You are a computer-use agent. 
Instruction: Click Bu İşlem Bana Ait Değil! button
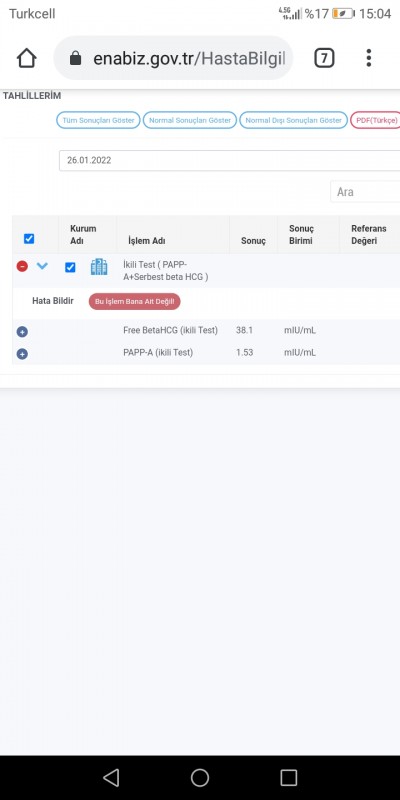(x=135, y=302)
